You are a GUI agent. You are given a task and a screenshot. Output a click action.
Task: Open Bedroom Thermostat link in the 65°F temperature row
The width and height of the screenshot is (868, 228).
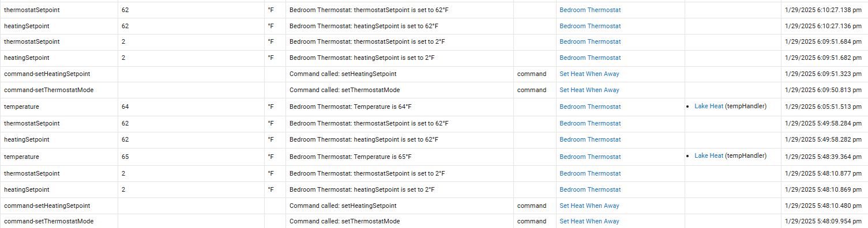(x=590, y=157)
